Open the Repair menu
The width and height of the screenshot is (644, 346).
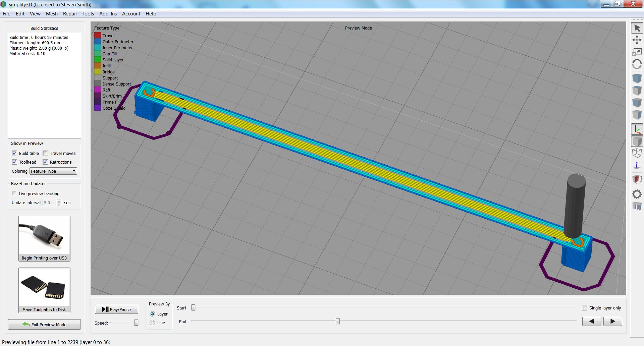point(70,14)
